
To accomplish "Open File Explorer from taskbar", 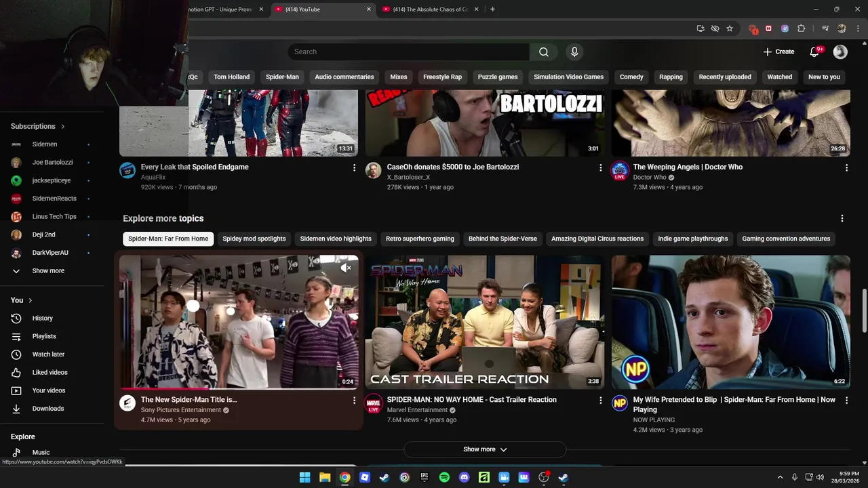I will [325, 477].
